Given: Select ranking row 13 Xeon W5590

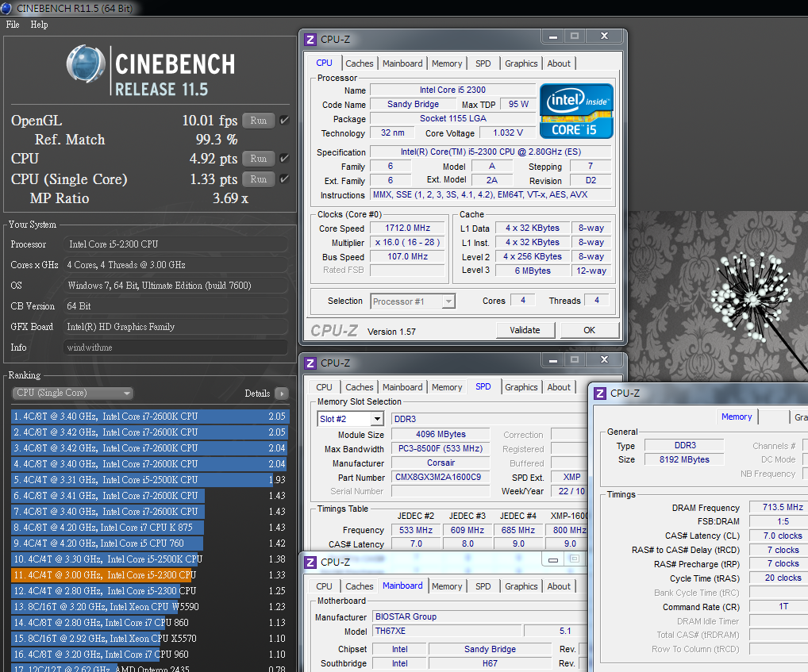Looking at the screenshot, I should (150, 607).
